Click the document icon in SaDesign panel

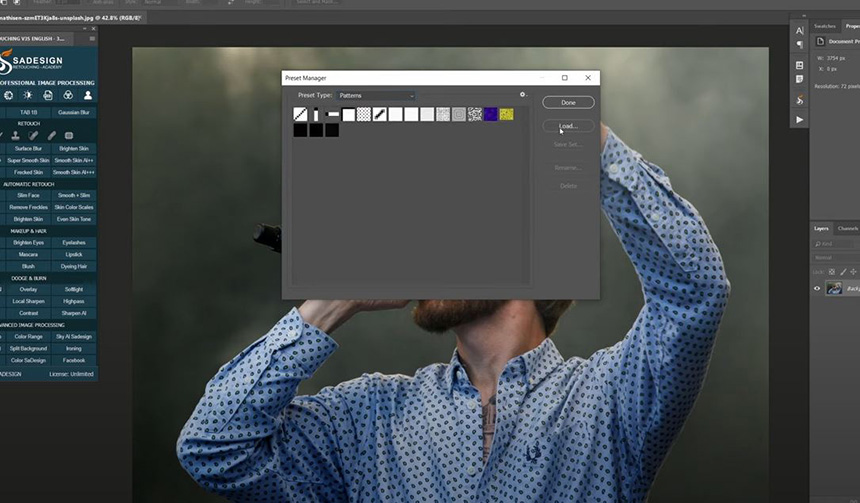48,95
